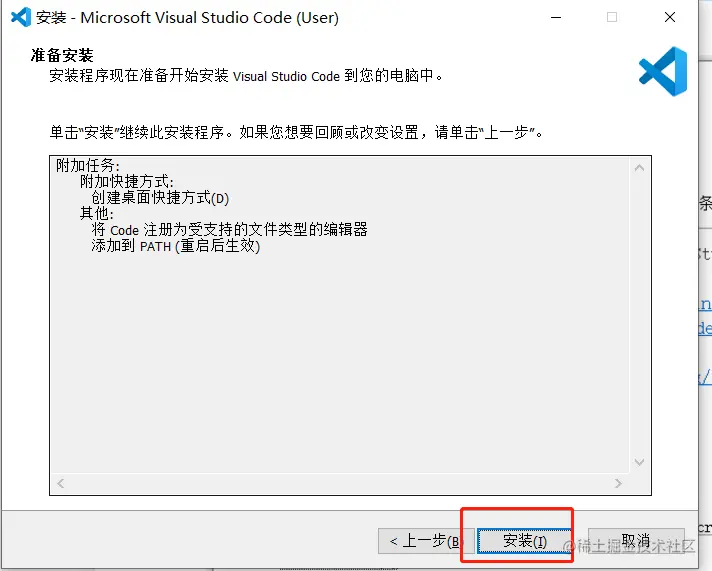The width and height of the screenshot is (712, 571).
Task: Click the horizontal scroll left arrow
Action: (61, 483)
